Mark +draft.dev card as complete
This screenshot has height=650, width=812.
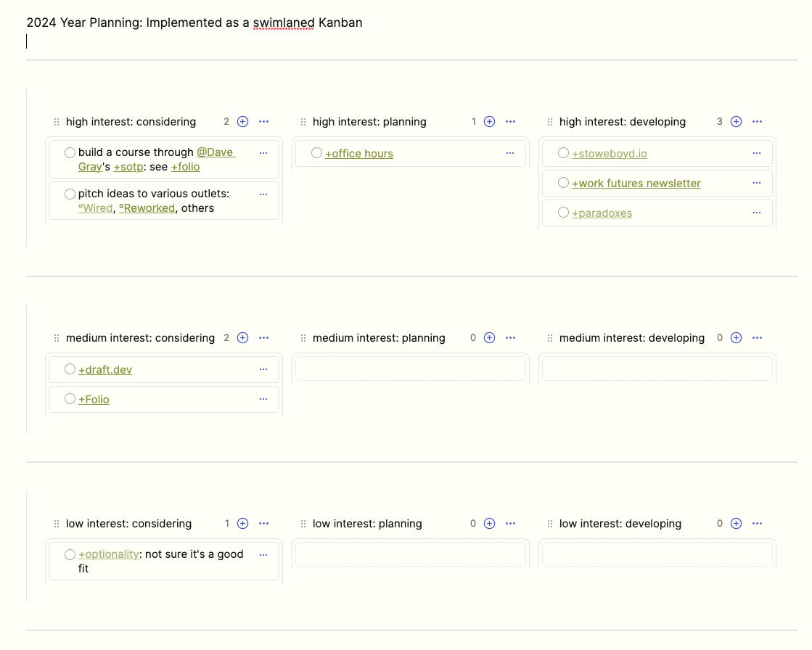pyautogui.click(x=70, y=369)
